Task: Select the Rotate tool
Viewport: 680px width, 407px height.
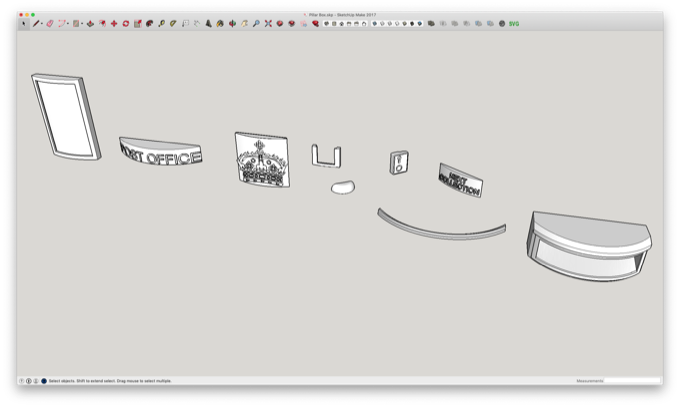Action: [126, 24]
